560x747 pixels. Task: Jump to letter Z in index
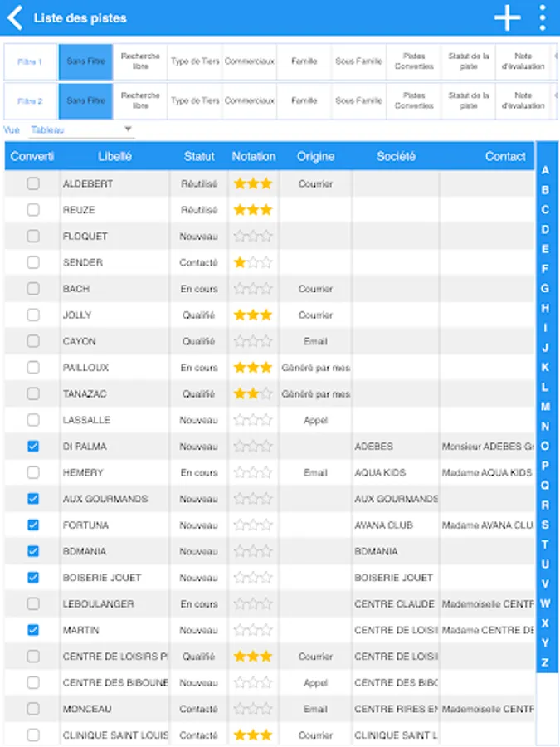[545, 662]
